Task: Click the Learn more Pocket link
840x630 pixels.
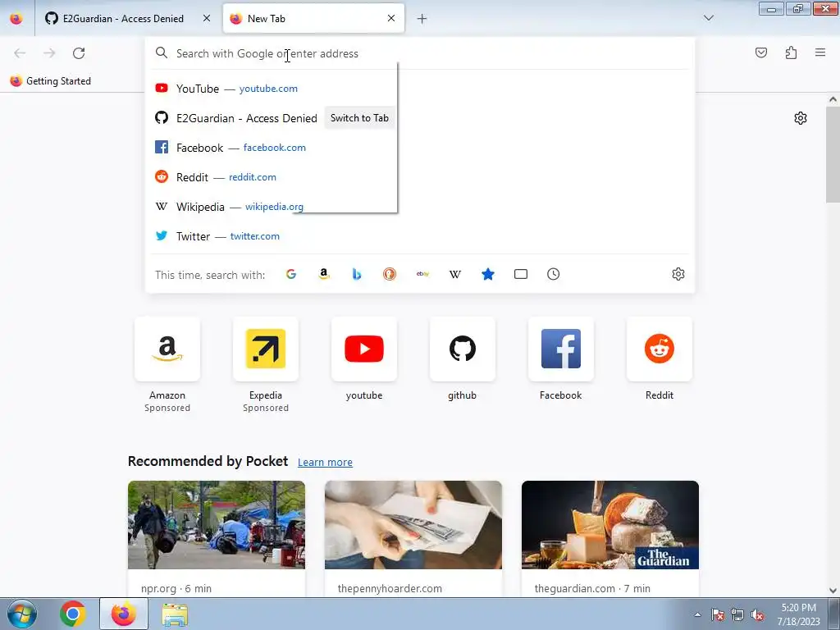Action: click(325, 463)
